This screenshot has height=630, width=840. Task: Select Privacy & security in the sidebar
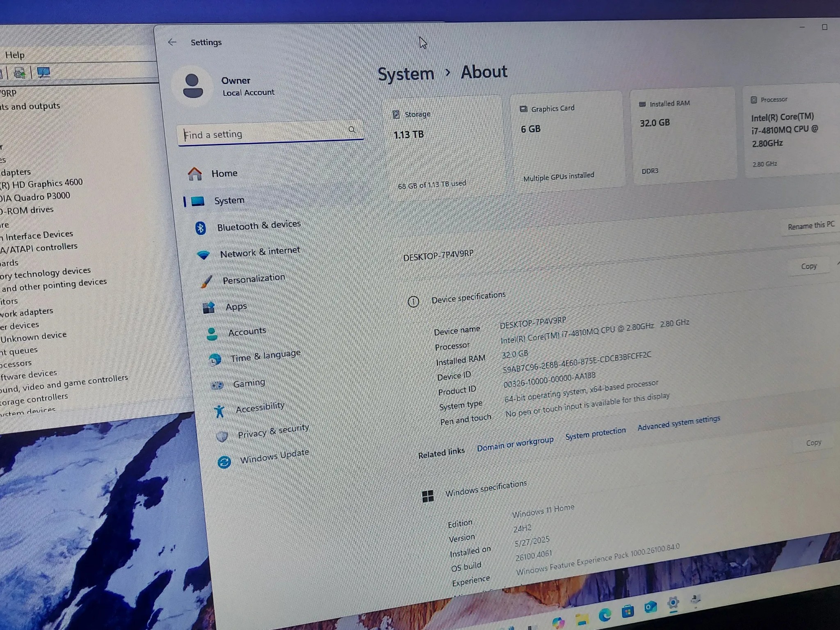pyautogui.click(x=273, y=431)
